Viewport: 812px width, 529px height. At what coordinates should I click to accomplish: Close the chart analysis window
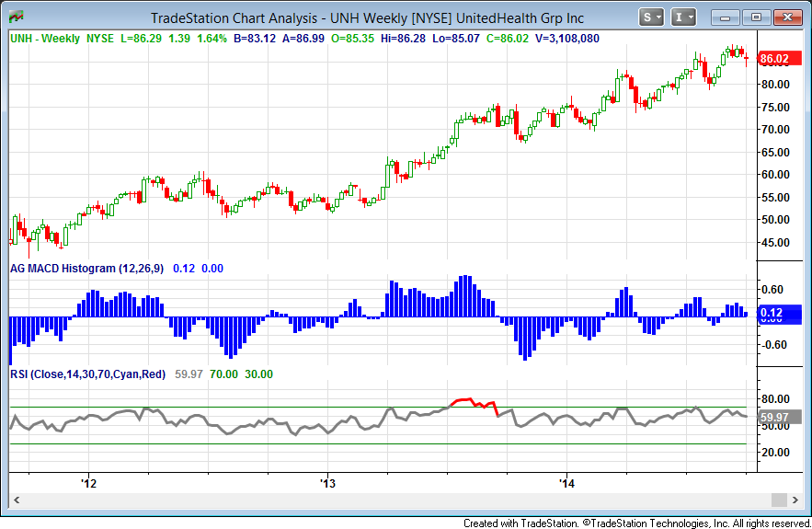(788, 17)
